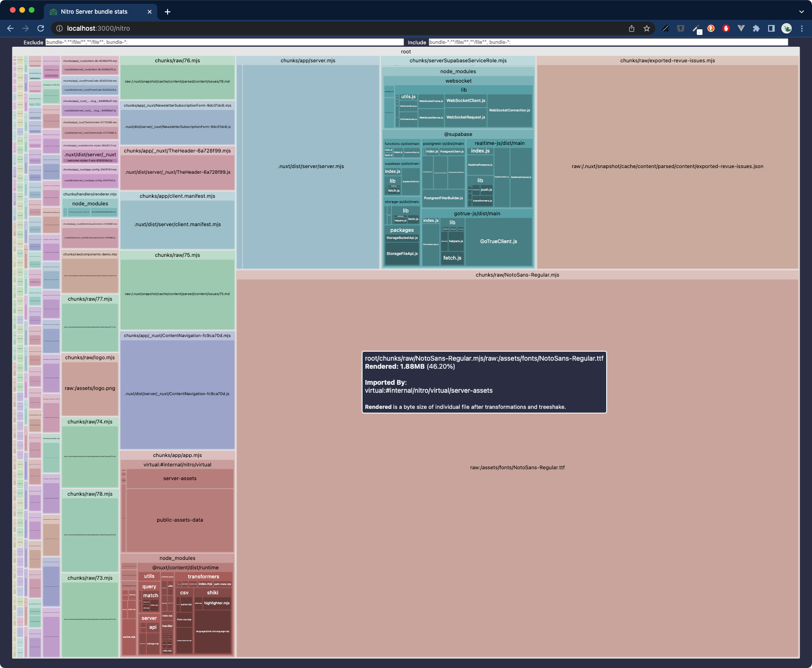View site information icon in address bar
Viewport: 812px width, 668px height.
coord(59,28)
